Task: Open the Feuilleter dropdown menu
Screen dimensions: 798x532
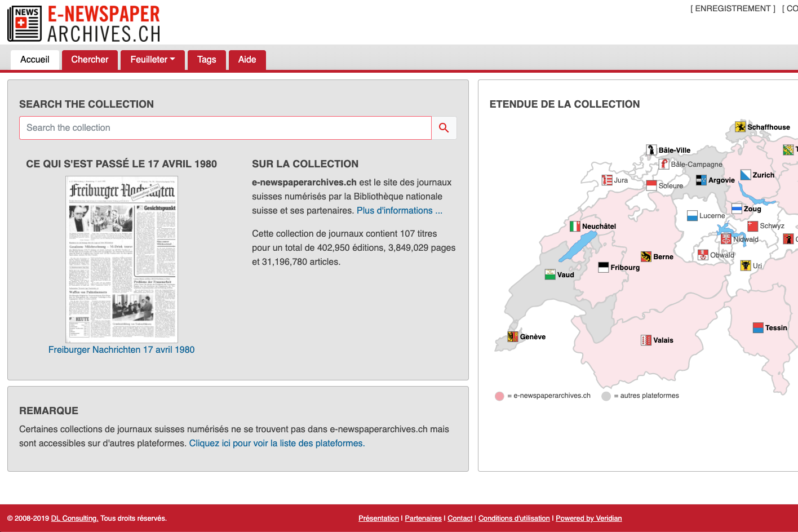Action: (x=153, y=60)
